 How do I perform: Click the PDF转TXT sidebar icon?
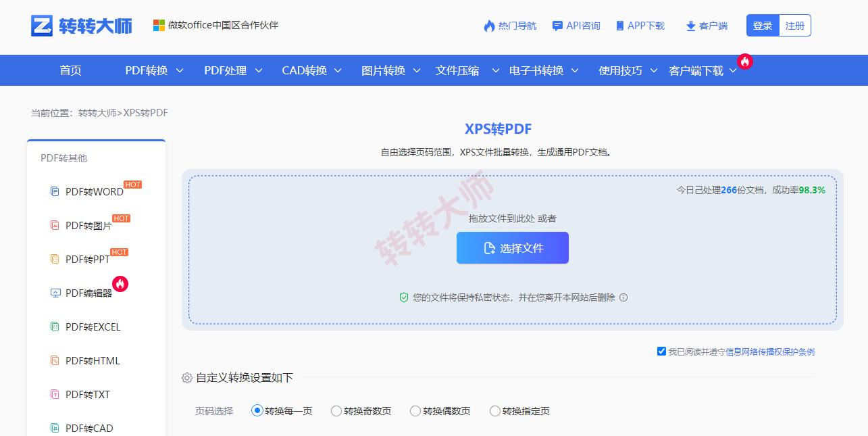pyautogui.click(x=55, y=394)
